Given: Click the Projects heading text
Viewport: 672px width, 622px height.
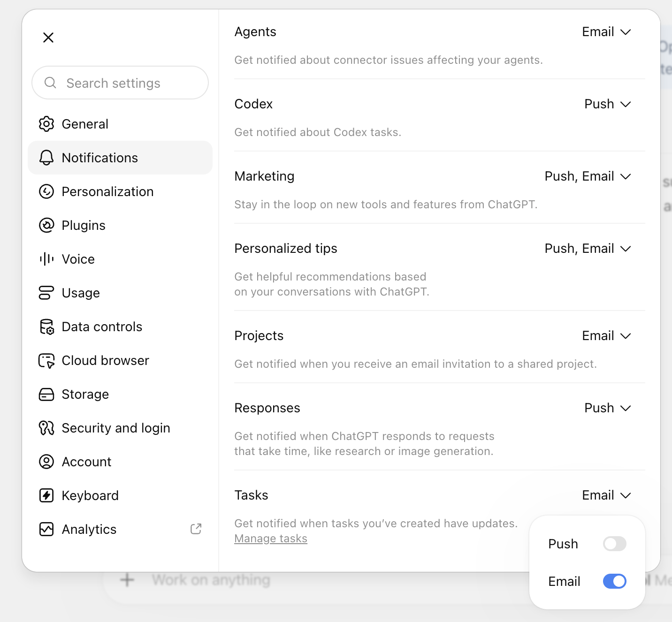Looking at the screenshot, I should click(259, 336).
